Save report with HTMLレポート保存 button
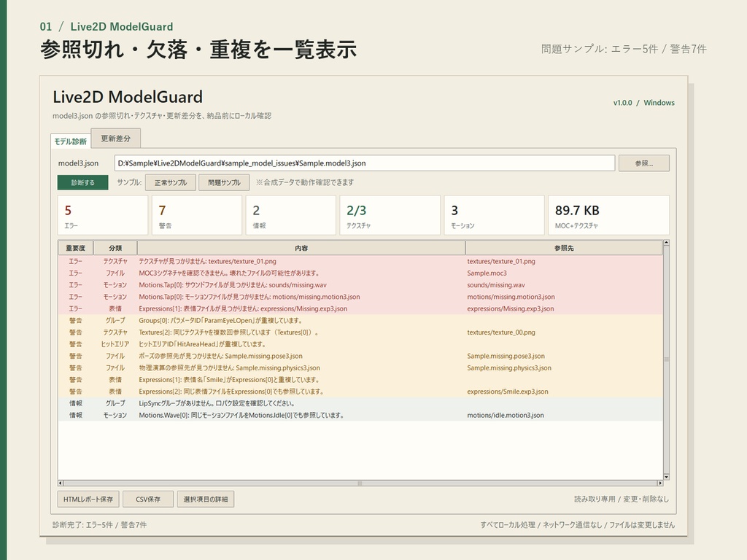747x560 pixels. pyautogui.click(x=88, y=499)
